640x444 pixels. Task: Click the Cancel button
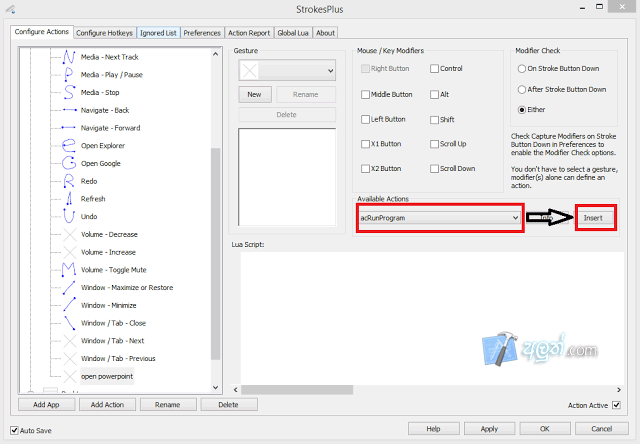coord(602,428)
